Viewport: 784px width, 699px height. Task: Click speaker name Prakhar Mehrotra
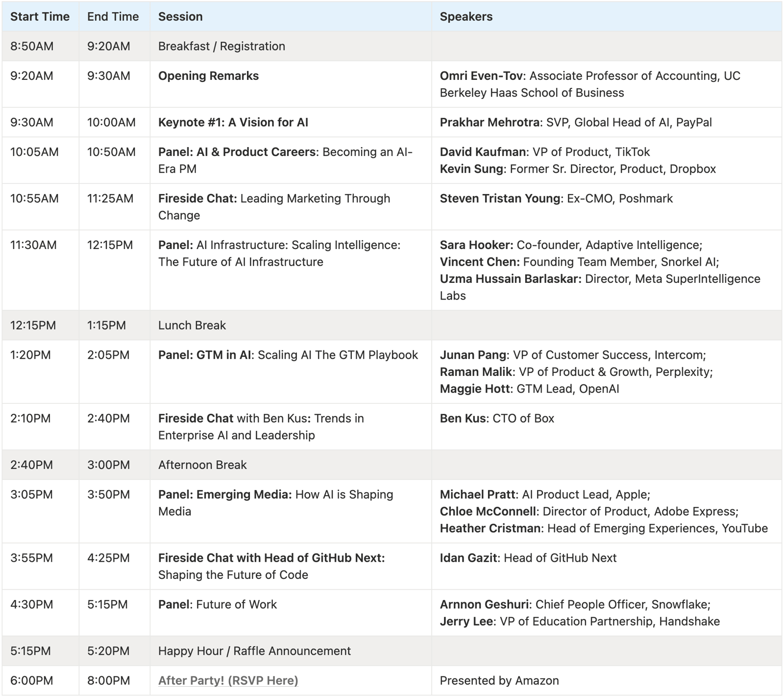(489, 123)
